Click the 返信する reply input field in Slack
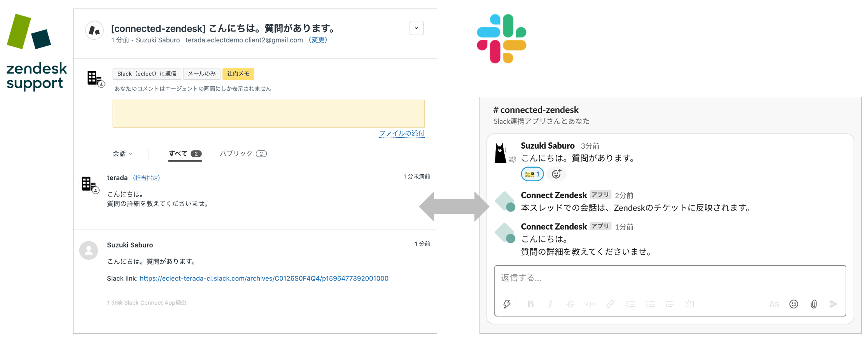 click(x=670, y=278)
